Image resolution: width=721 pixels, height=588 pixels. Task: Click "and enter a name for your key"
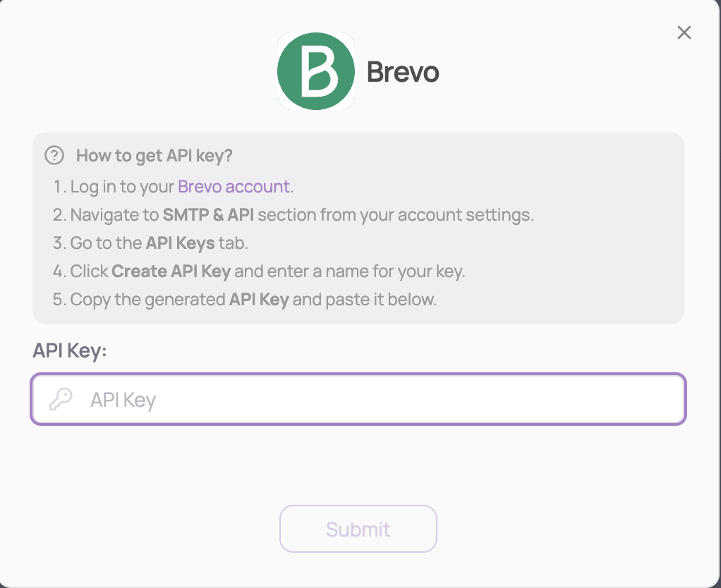pos(351,271)
